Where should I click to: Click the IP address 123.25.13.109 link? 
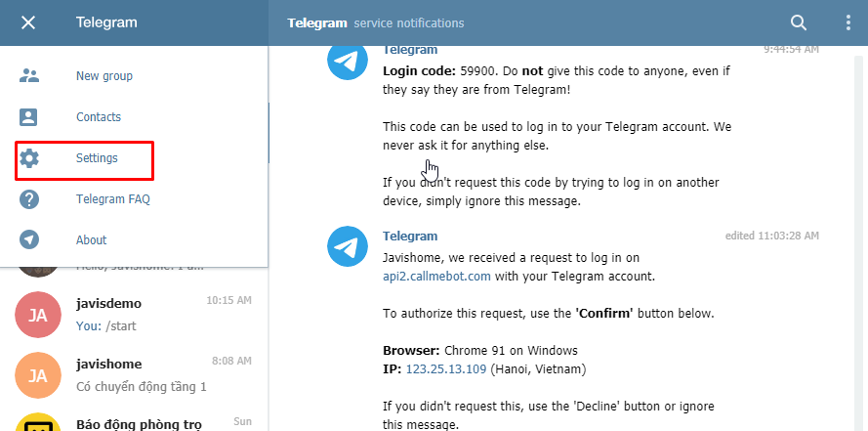click(x=446, y=369)
